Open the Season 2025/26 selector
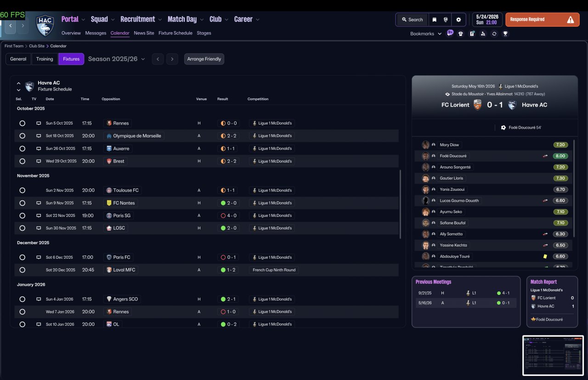Viewport: 588px width, 380px height. pyautogui.click(x=117, y=59)
